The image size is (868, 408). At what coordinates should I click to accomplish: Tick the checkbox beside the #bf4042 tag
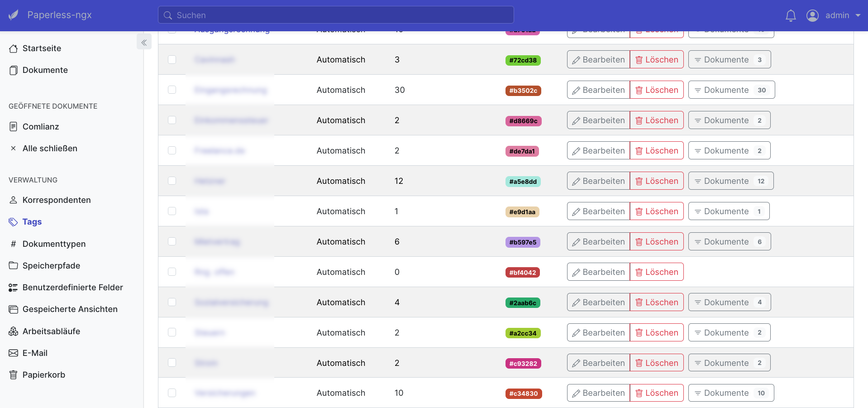click(172, 272)
